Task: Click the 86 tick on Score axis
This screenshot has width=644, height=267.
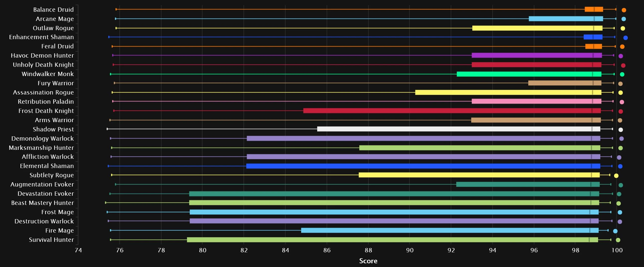Action: tap(327, 250)
